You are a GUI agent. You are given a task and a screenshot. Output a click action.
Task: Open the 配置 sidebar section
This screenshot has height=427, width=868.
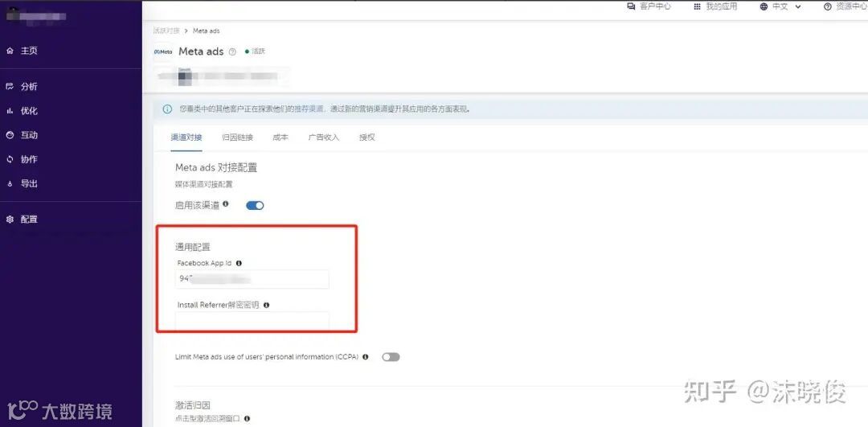(29, 220)
